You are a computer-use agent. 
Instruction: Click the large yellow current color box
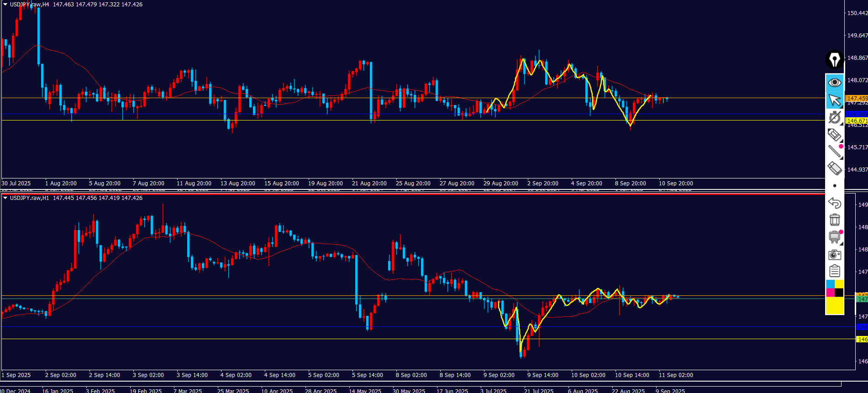point(835,305)
